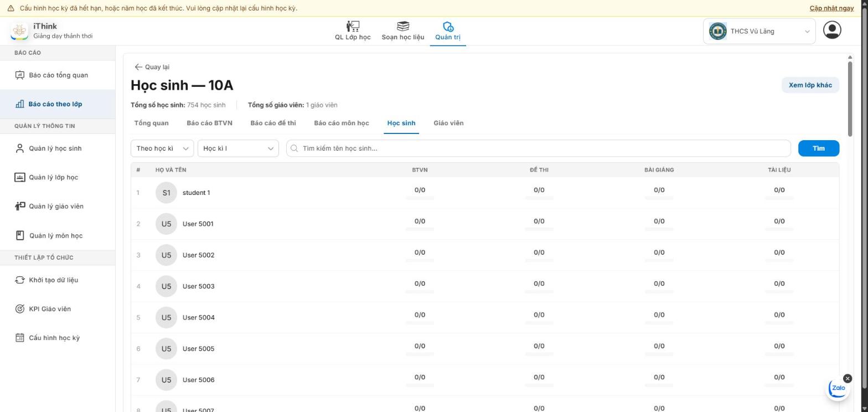Open Cấu hình học kỳ settings
Image resolution: width=868 pixels, height=412 pixels.
point(58,338)
